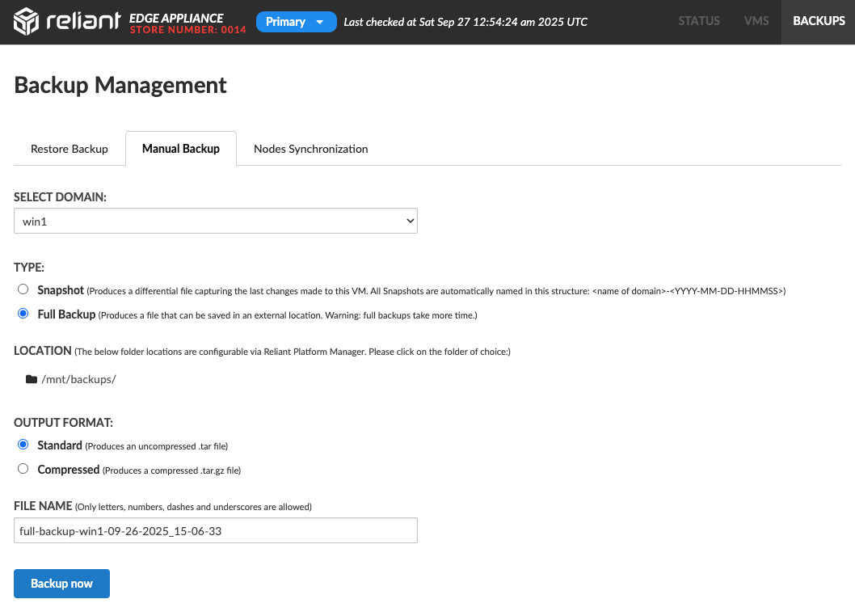Select the Snapshot backup type
The height and width of the screenshot is (616, 855).
click(x=23, y=289)
